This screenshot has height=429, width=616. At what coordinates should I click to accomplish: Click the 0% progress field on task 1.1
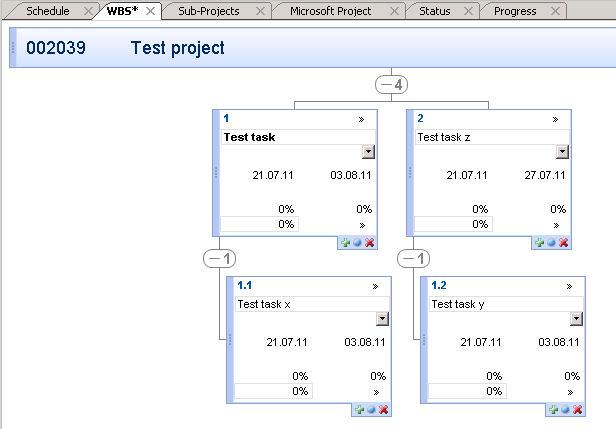pos(273,391)
